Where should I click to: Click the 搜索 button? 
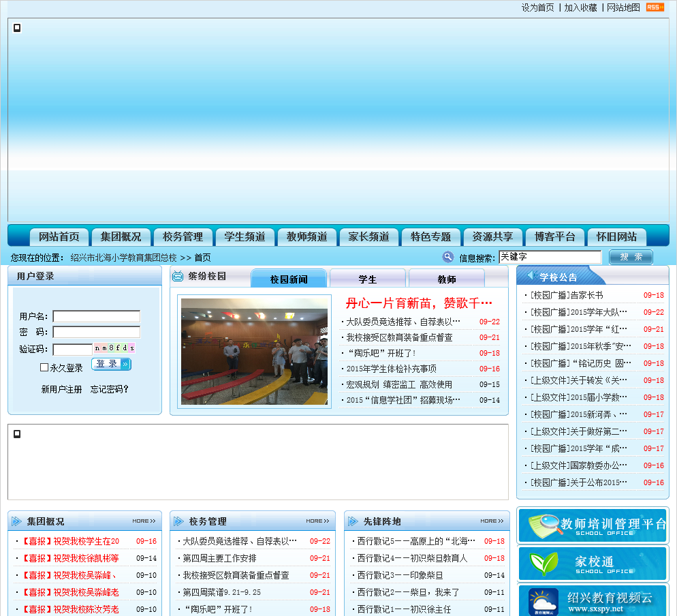tap(631, 257)
